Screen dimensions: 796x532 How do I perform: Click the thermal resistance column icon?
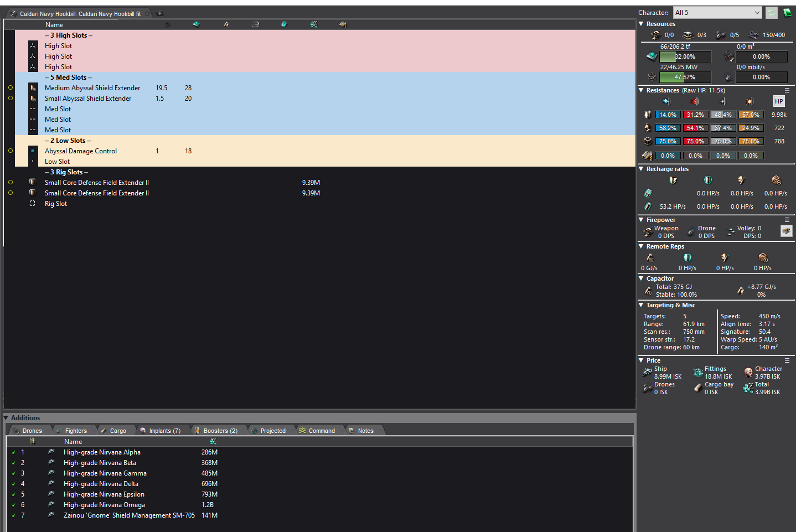tap(695, 101)
